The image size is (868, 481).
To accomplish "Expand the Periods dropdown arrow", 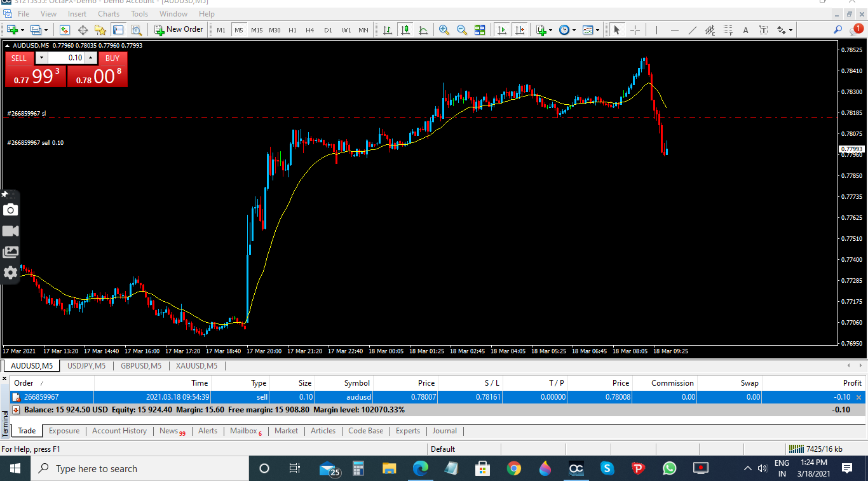I will (574, 30).
